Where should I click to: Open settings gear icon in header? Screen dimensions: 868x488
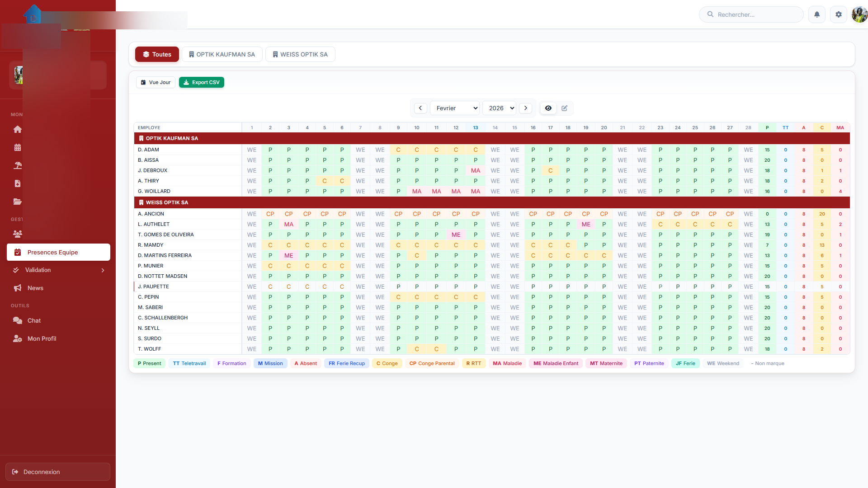839,14
